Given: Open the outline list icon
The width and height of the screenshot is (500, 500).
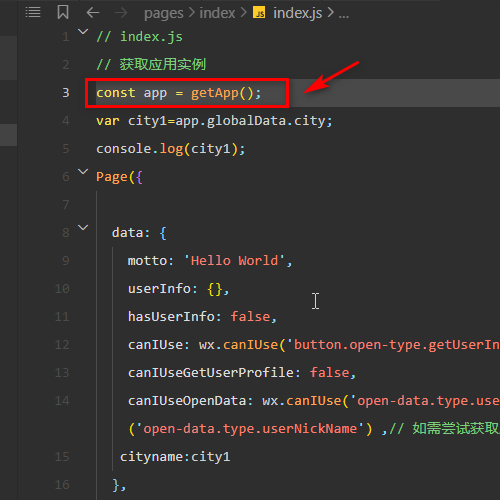Looking at the screenshot, I should [x=33, y=13].
